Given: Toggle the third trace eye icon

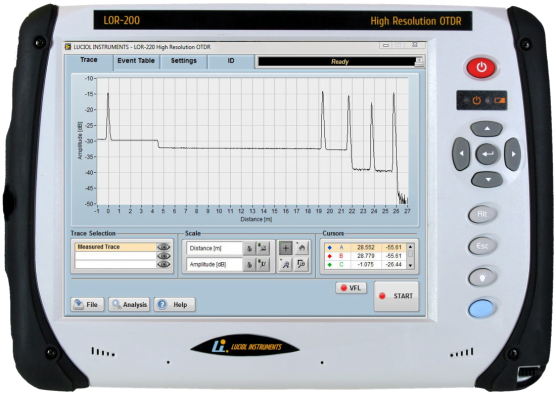Looking at the screenshot, I should click(x=163, y=264).
